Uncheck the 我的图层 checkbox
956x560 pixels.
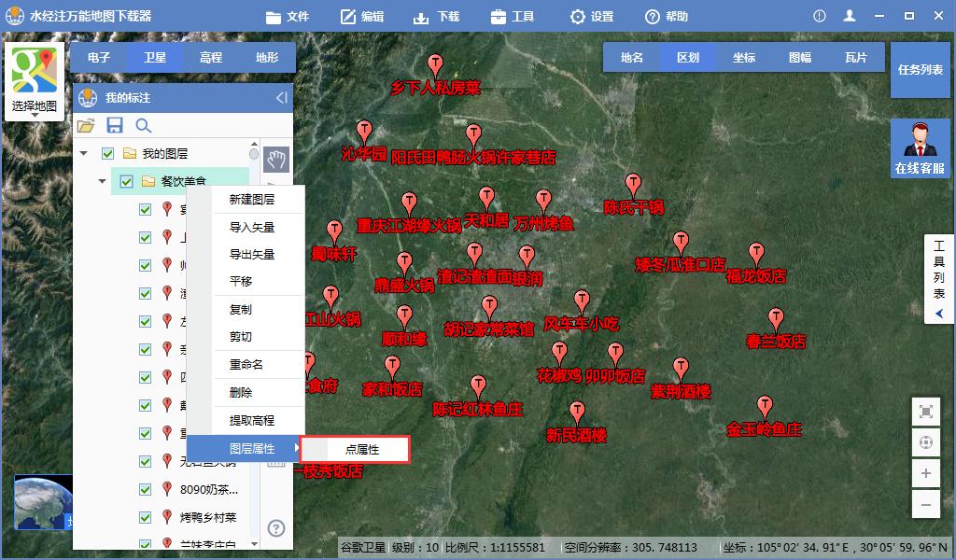tap(107, 154)
